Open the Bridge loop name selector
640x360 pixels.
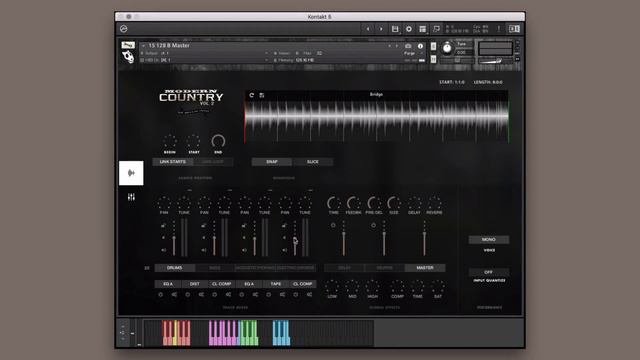[x=376, y=94]
